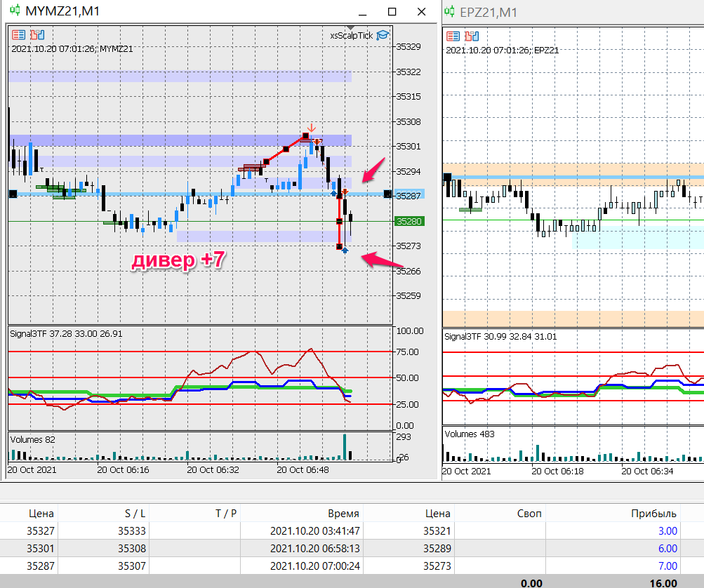
Task: Click the Signal3TF indicator label in MYMZ21
Action: [x=66, y=333]
